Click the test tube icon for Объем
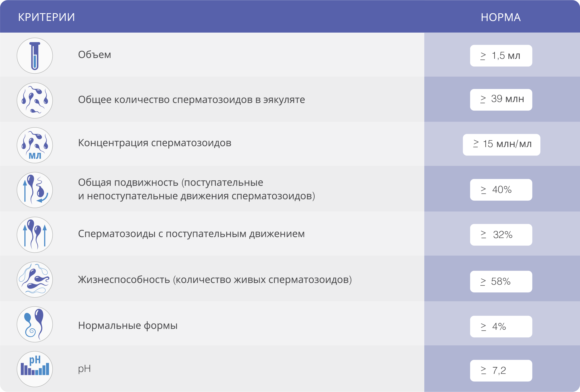Screen dimensions: 580x392 pyautogui.click(x=35, y=56)
